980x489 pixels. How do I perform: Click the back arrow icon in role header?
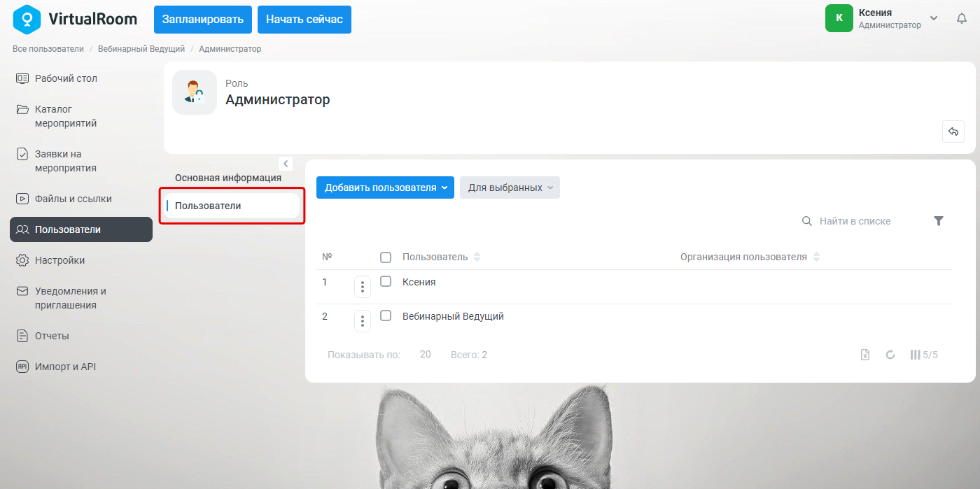click(x=953, y=132)
